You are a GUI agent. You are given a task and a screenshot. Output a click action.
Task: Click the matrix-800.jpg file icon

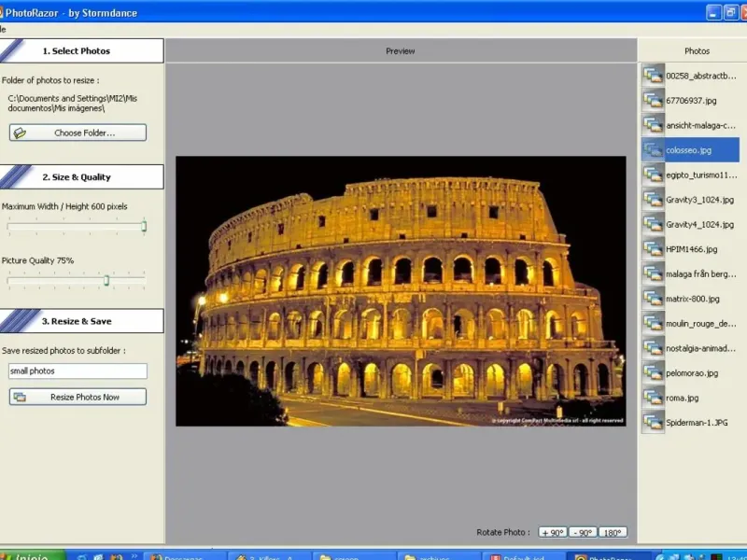(x=653, y=299)
